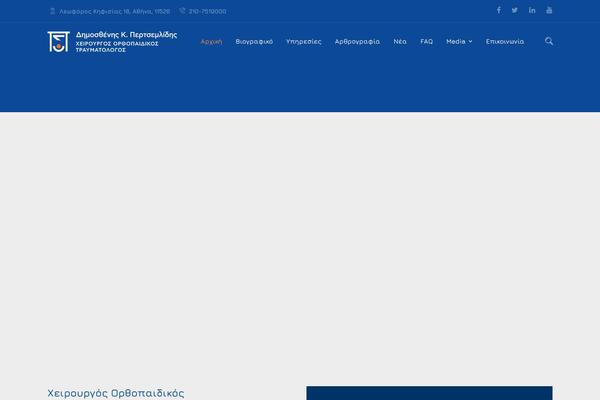Click the Χειρουργός Ορθοπαιδικός heading
The height and width of the screenshot is (400, 600).
click(116, 393)
